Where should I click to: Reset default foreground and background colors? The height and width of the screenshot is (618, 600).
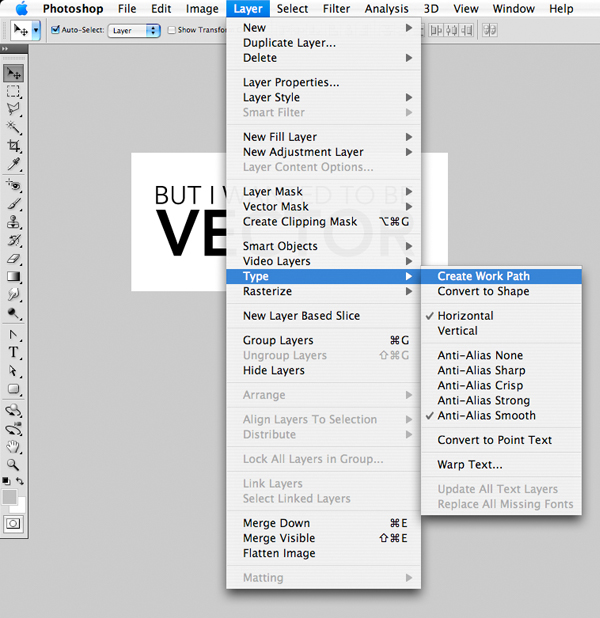point(6,481)
